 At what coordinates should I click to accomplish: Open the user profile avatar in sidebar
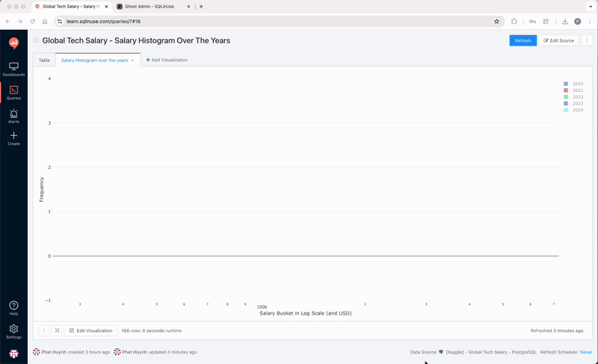click(13, 354)
